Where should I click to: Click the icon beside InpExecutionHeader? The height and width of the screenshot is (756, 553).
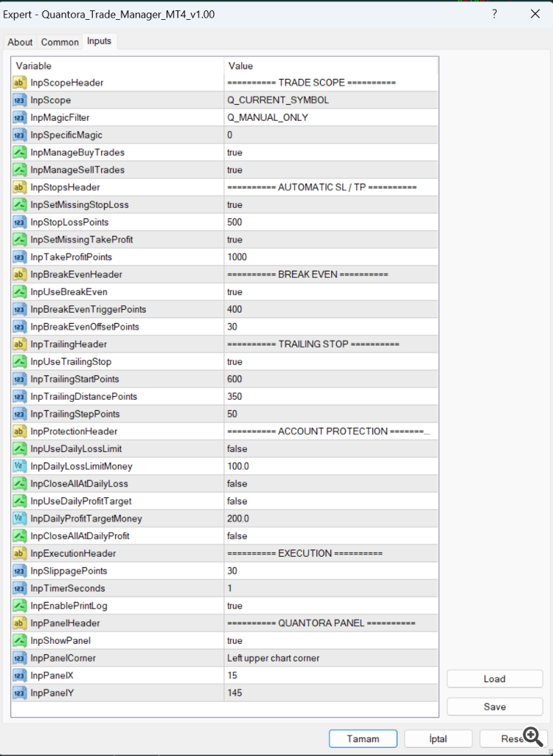point(19,553)
